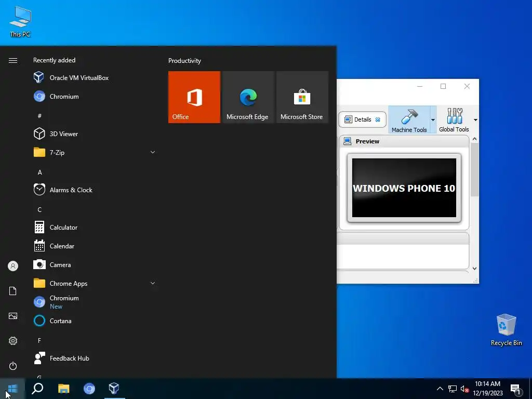
Task: Click the Productivity group title
Action: point(184,61)
